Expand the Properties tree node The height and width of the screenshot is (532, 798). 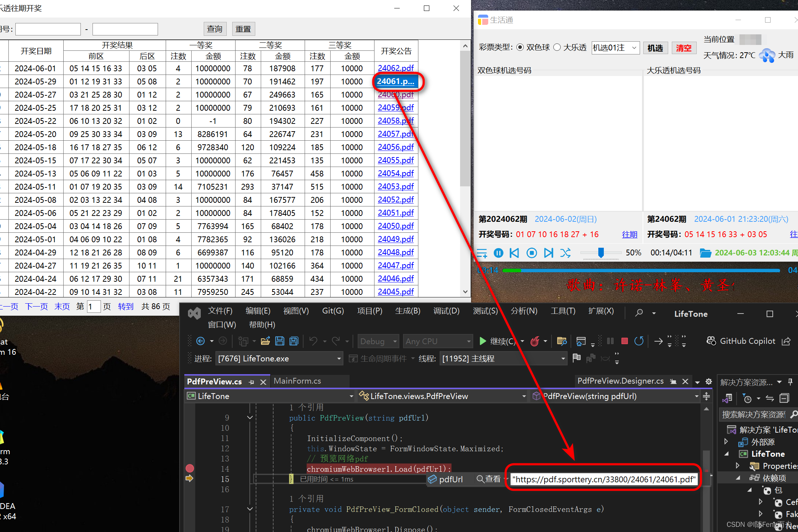[x=738, y=465]
